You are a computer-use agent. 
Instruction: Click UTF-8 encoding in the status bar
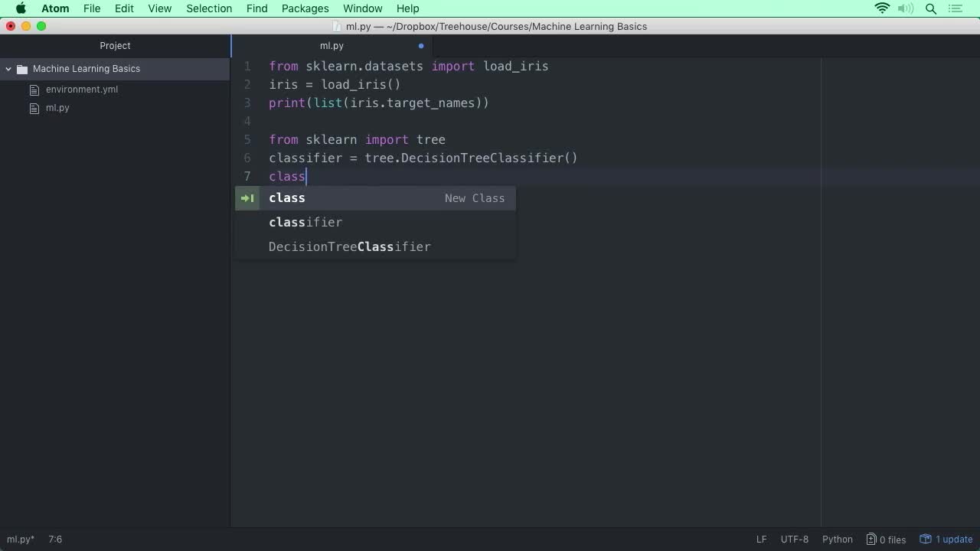pos(794,539)
